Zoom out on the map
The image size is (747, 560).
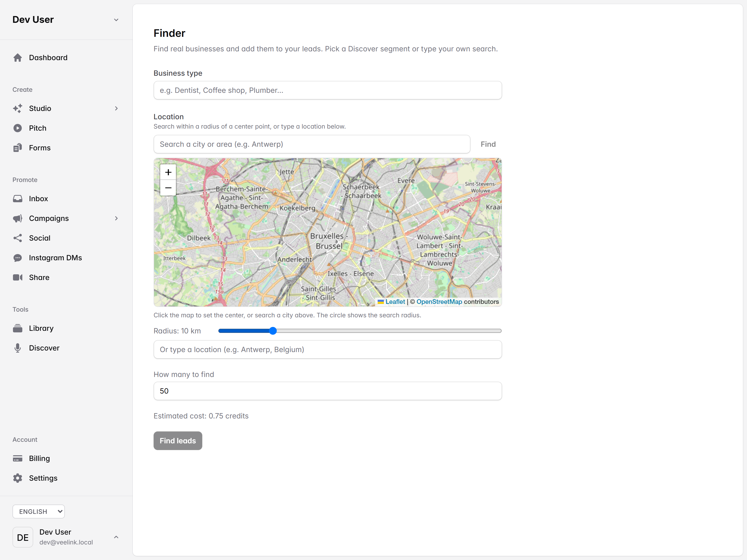click(x=168, y=188)
